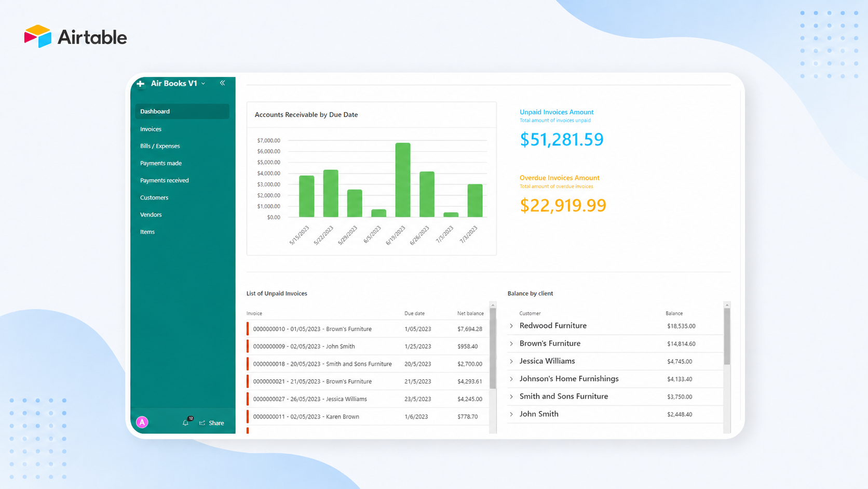Expand the John Smith client row
The image size is (868, 489).
[x=511, y=414]
